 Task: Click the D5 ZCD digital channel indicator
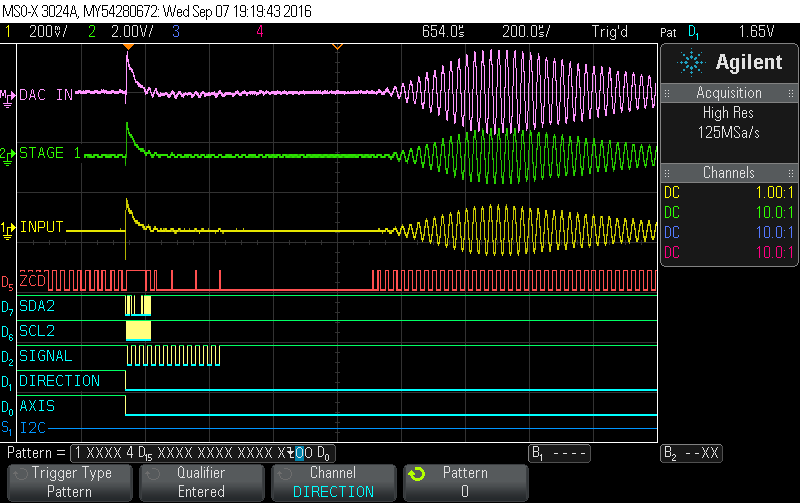click(x=7, y=283)
